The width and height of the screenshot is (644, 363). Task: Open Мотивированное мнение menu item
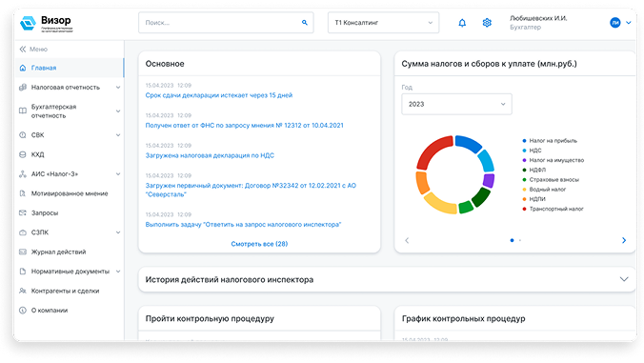(70, 193)
